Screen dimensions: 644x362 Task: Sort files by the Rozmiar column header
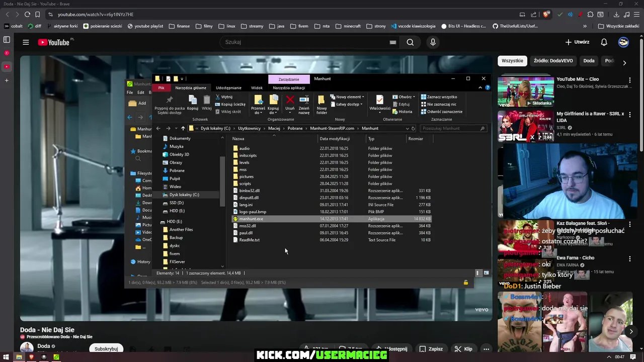(416, 139)
